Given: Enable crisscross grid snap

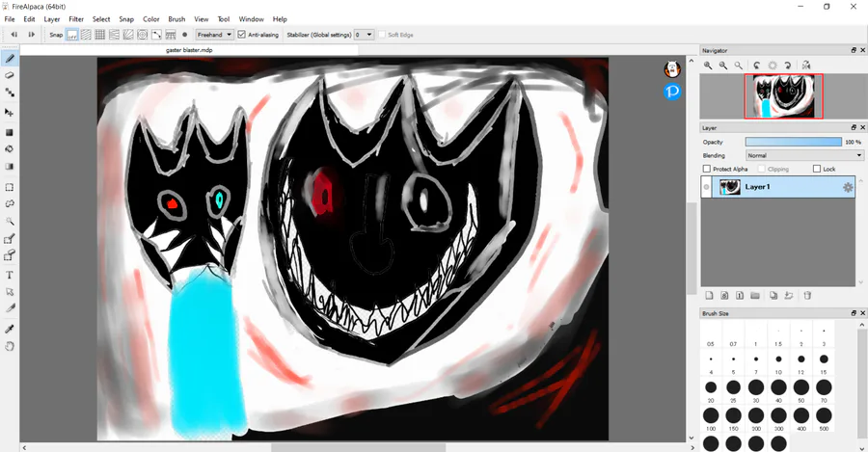Looking at the screenshot, I should tap(99, 35).
